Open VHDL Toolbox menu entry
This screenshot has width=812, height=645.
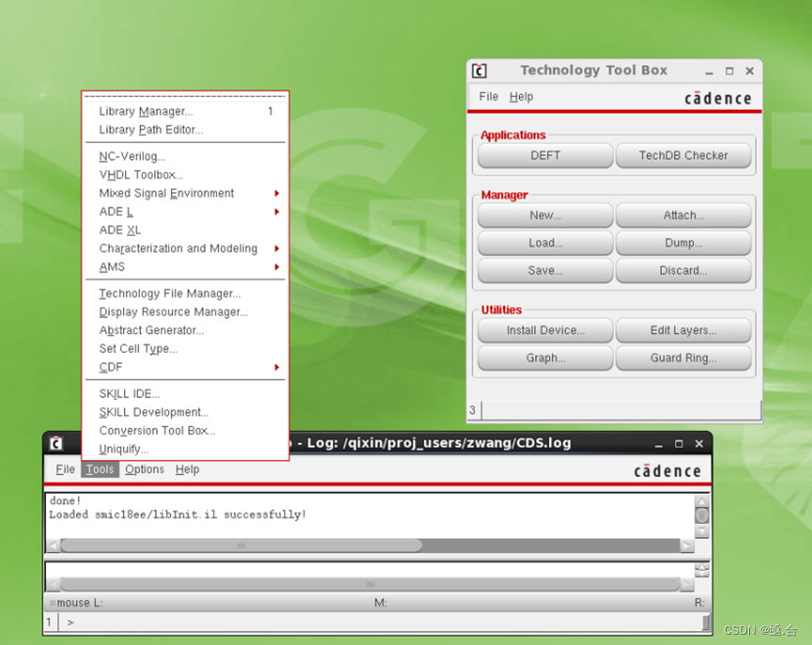coord(185,175)
